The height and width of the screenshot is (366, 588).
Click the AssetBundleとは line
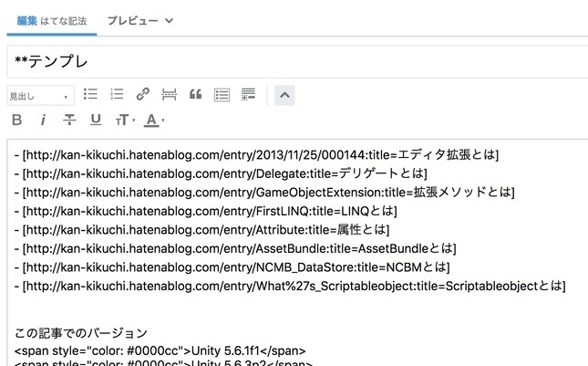235,248
